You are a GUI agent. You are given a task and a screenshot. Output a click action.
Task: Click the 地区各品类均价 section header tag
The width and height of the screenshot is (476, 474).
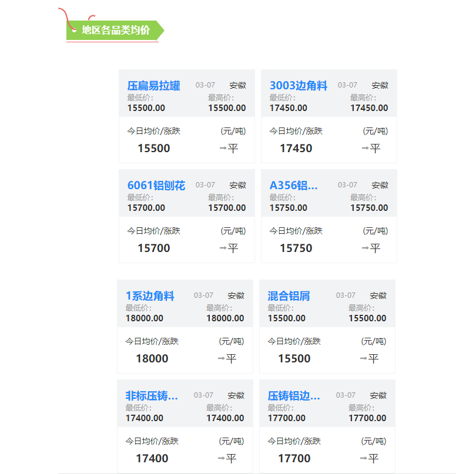(115, 30)
